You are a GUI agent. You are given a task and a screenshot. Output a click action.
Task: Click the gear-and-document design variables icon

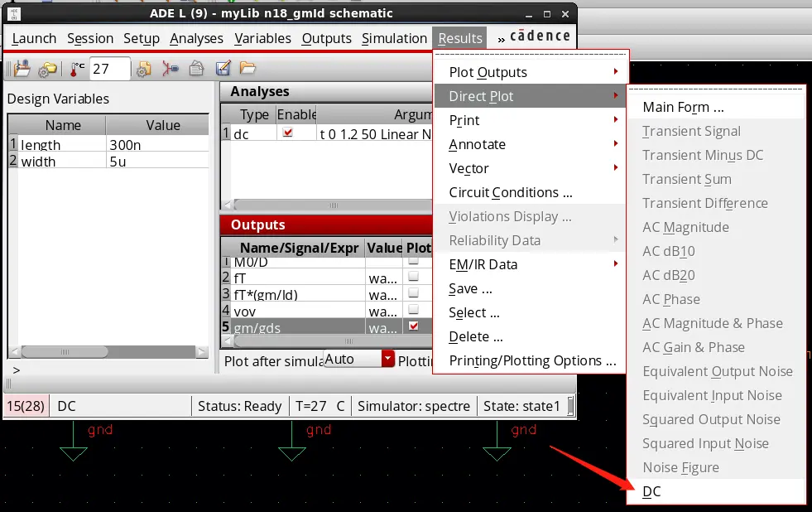143,69
